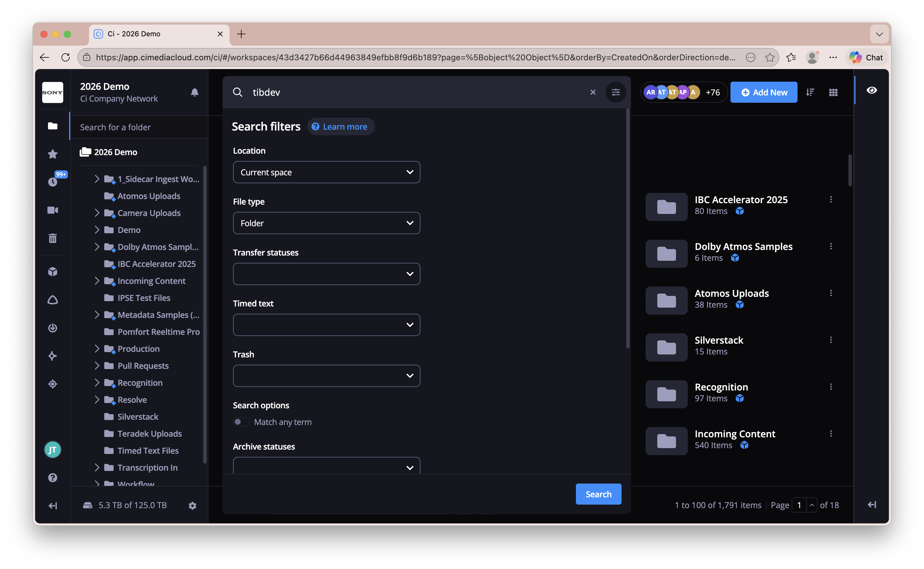Open the Silverstack folder thumbnail
Screen dimensions: 924x569
[x=666, y=347]
